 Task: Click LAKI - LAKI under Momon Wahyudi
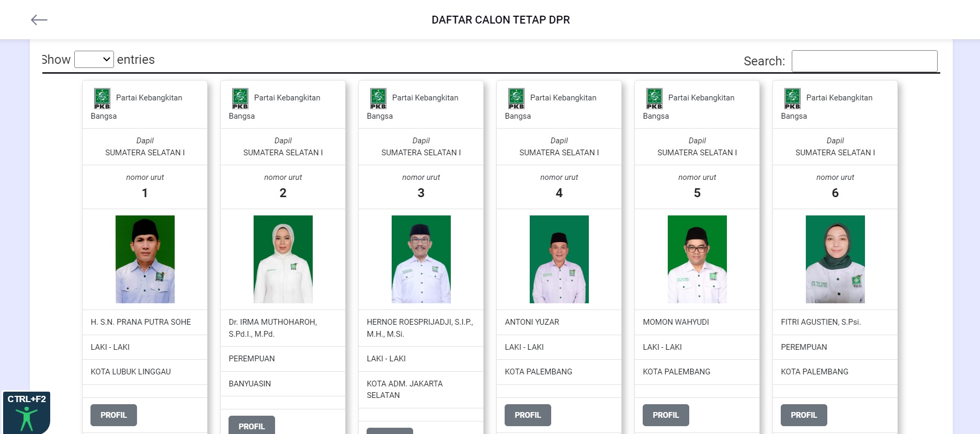pos(662,347)
